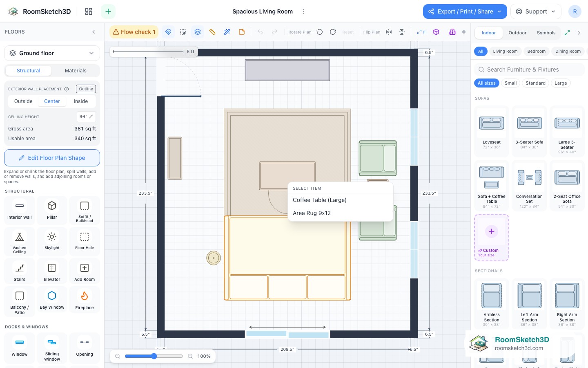Switch to 3D cube view
The width and height of the screenshot is (588, 368).
pos(436,32)
